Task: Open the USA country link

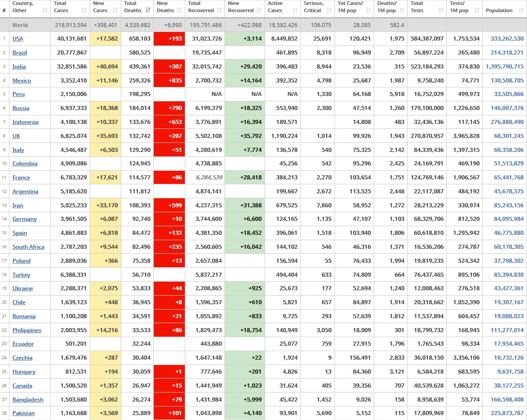Action: coord(18,39)
